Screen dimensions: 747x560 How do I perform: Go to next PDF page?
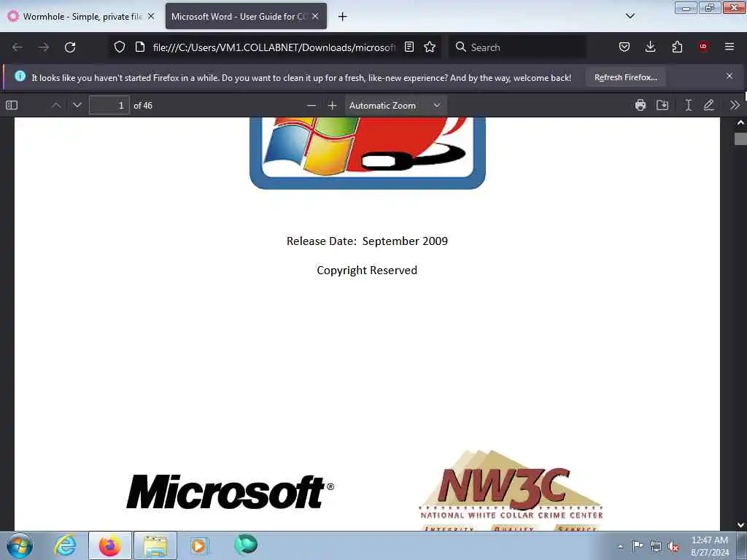click(x=77, y=105)
